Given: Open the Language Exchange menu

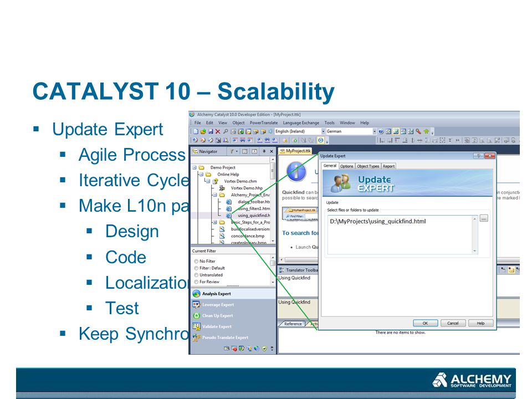Looking at the screenshot, I should (x=301, y=123).
